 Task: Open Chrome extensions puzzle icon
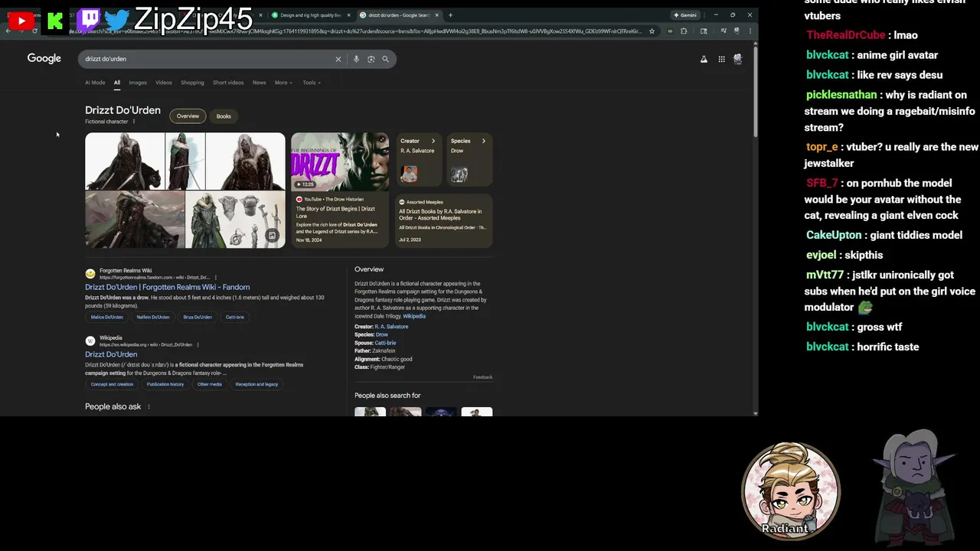click(684, 31)
